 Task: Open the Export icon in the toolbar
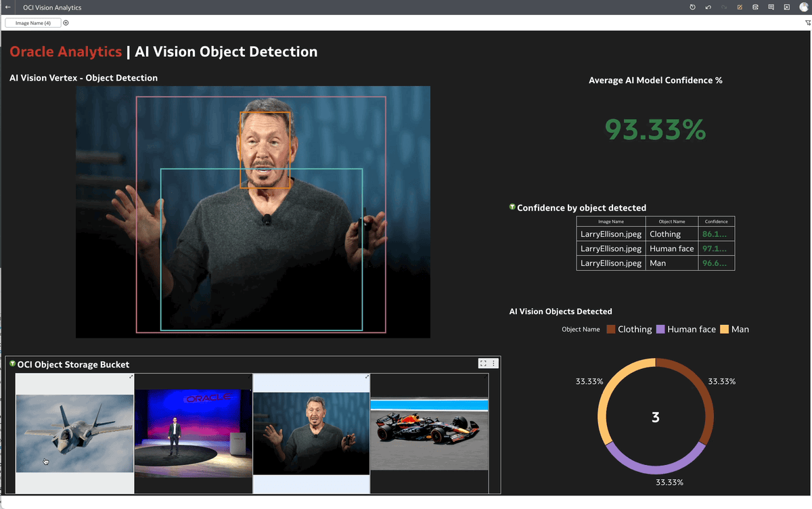(756, 7)
